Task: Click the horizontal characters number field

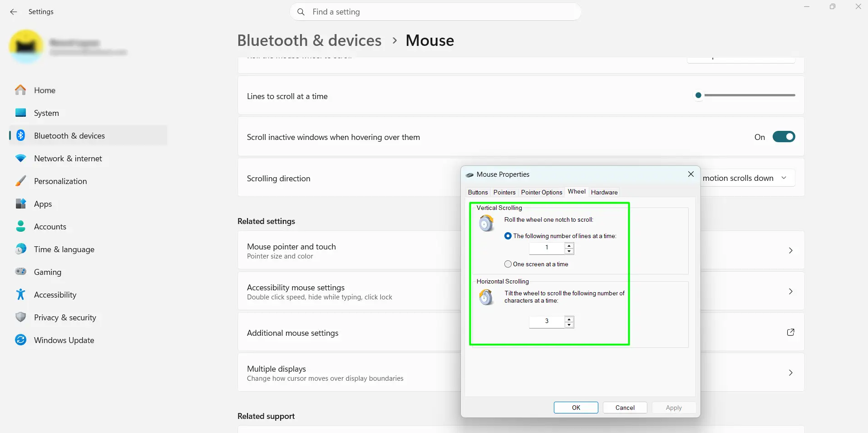Action: coord(547,322)
